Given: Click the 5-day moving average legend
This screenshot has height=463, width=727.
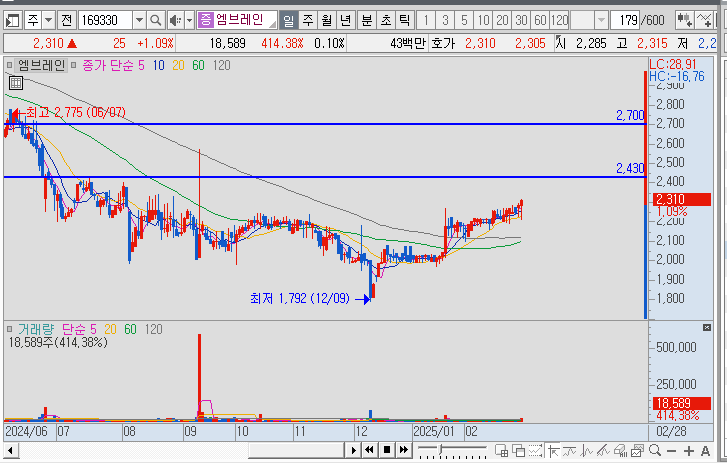Looking at the screenshot, I should tap(141, 65).
